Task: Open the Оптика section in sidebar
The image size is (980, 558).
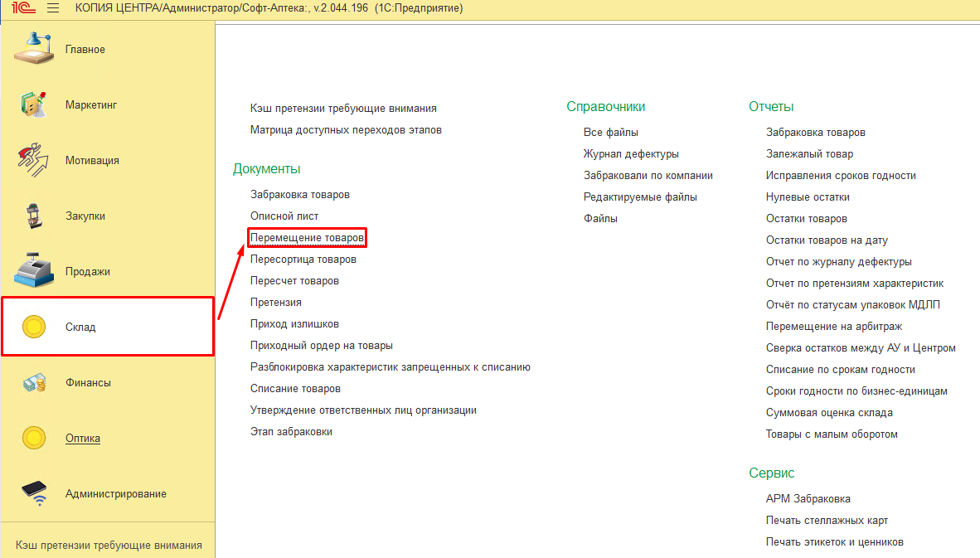Action: click(x=83, y=438)
